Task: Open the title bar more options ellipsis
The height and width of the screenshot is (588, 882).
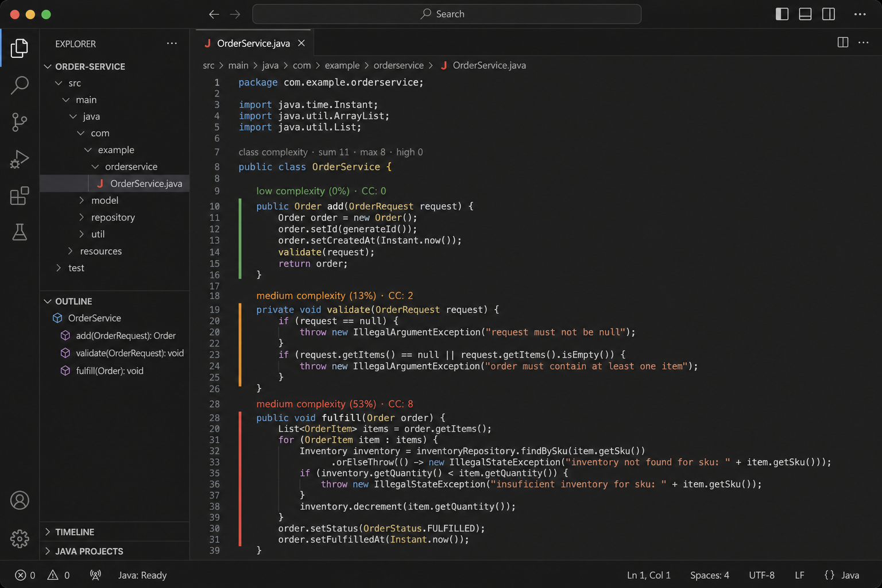Action: tap(860, 14)
